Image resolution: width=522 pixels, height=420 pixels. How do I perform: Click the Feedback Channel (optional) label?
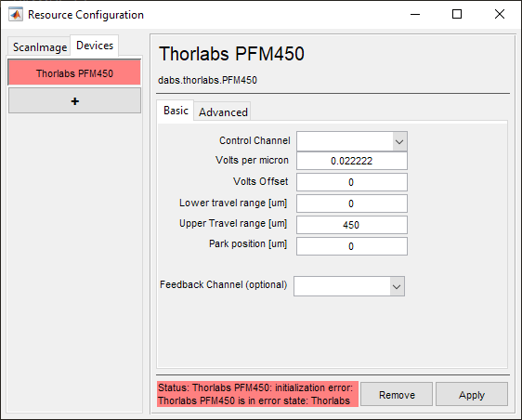[223, 284]
